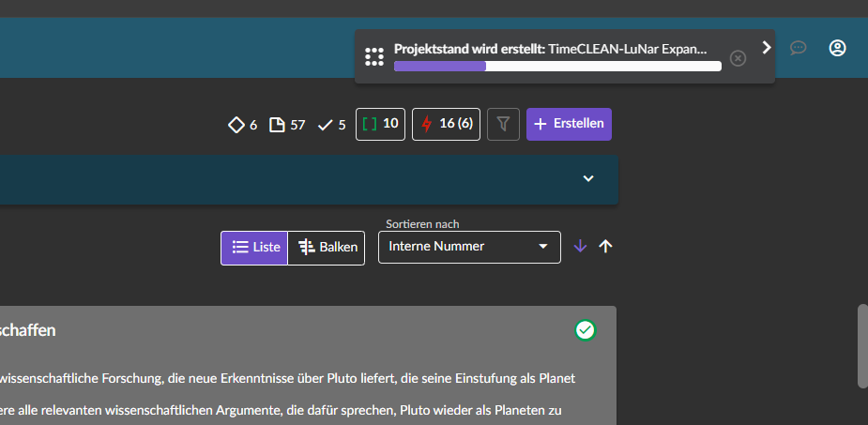Expand the dark teal panel chevron
This screenshot has width=868, height=425.
click(588, 178)
